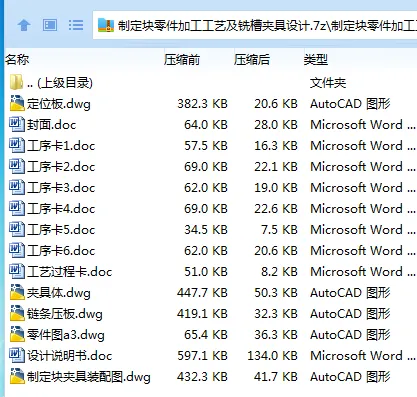The image size is (417, 397).
Task: Click the 134.0 KB compressed size
Action: pos(272,356)
